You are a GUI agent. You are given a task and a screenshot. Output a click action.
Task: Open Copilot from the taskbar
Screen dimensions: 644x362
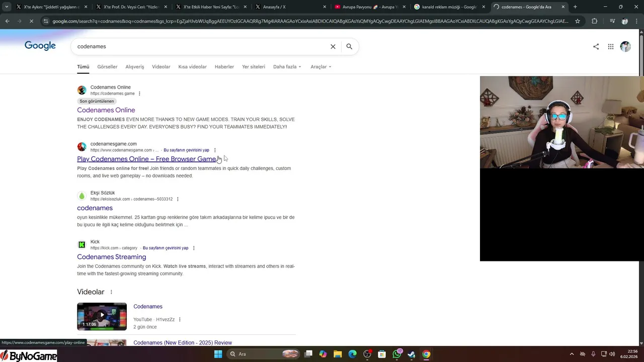[x=323, y=354]
